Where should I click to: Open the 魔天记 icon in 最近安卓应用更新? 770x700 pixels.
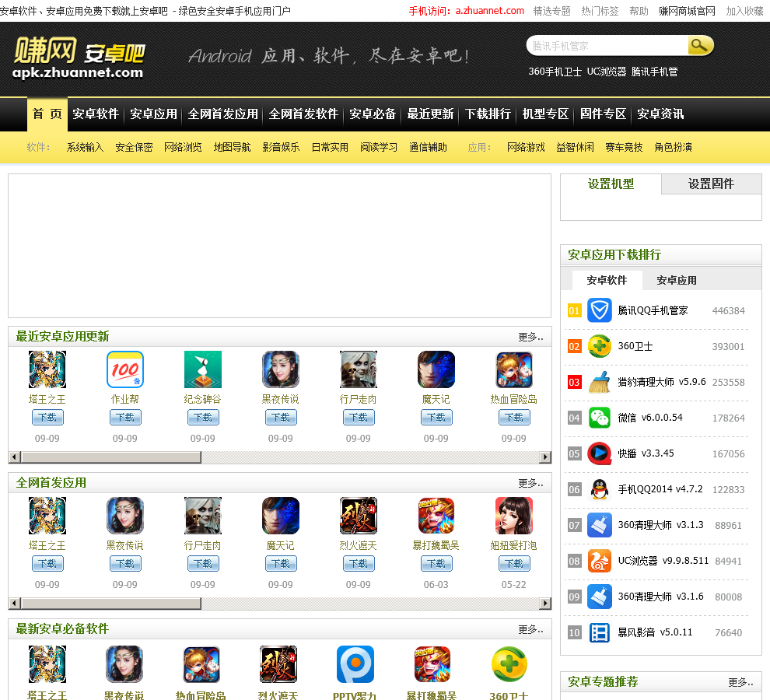click(436, 369)
